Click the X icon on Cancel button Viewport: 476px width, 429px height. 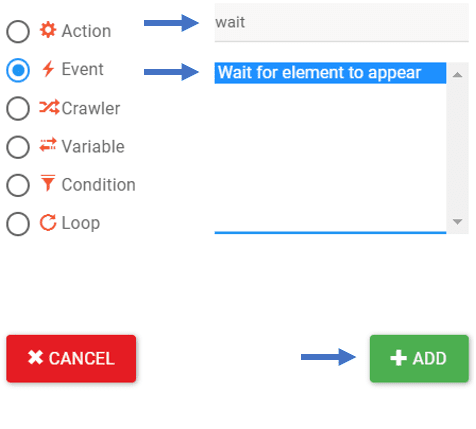(x=35, y=358)
